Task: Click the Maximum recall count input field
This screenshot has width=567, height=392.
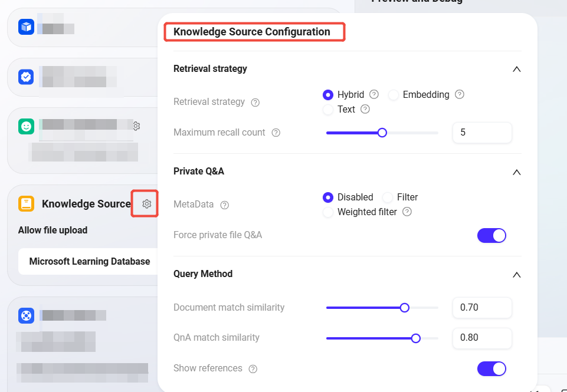Action: click(x=481, y=133)
